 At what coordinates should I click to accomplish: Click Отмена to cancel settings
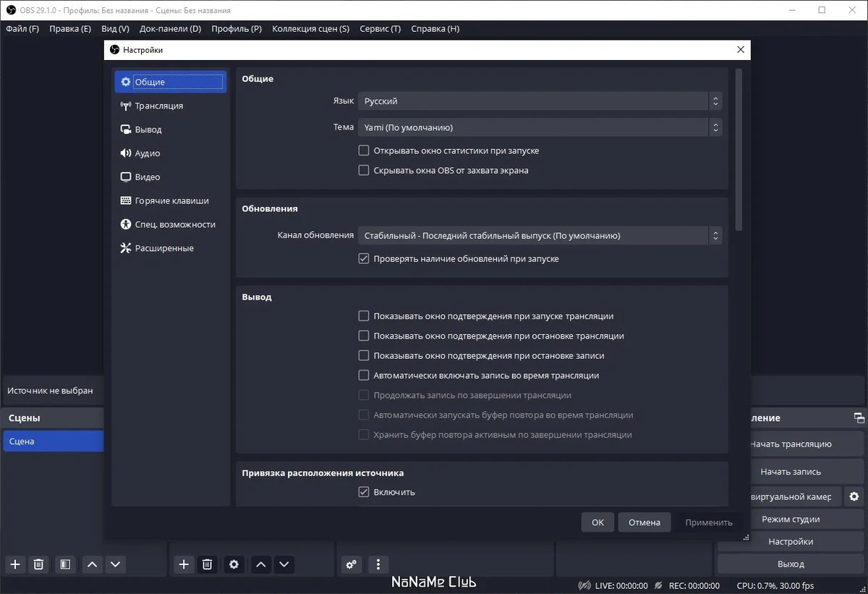644,522
